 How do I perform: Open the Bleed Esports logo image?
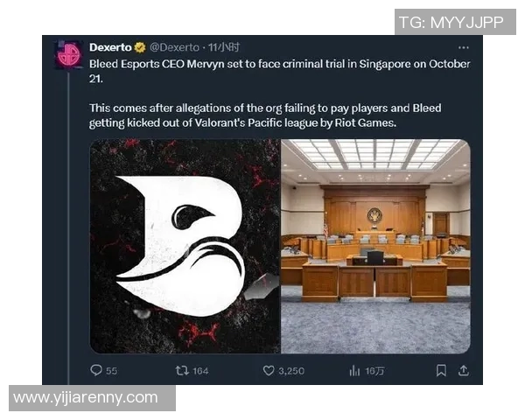(x=185, y=246)
